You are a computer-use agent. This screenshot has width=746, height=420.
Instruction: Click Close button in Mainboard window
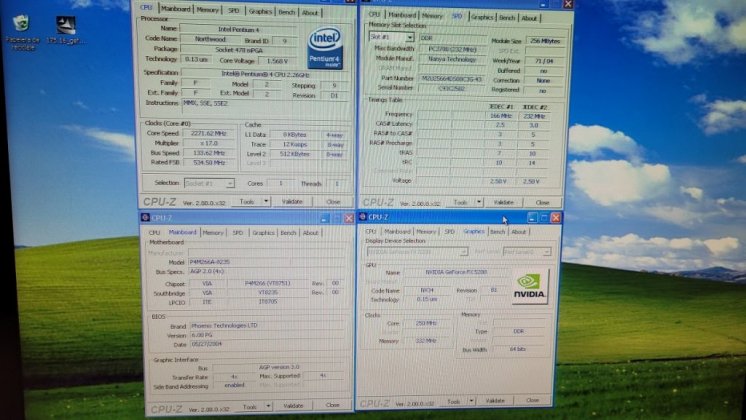(x=333, y=405)
